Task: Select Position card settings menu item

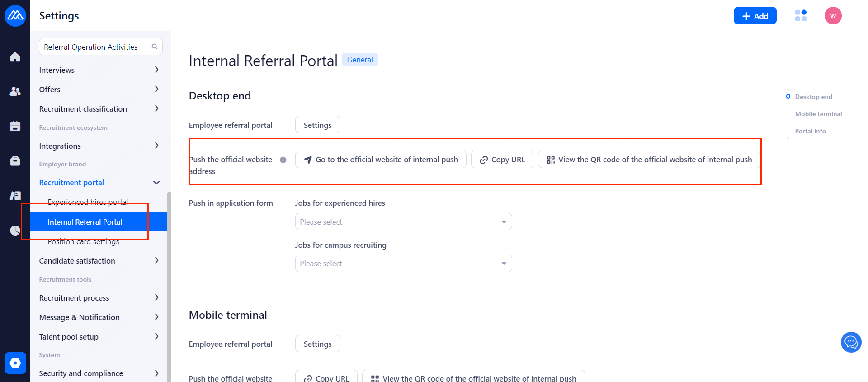Action: coord(83,242)
